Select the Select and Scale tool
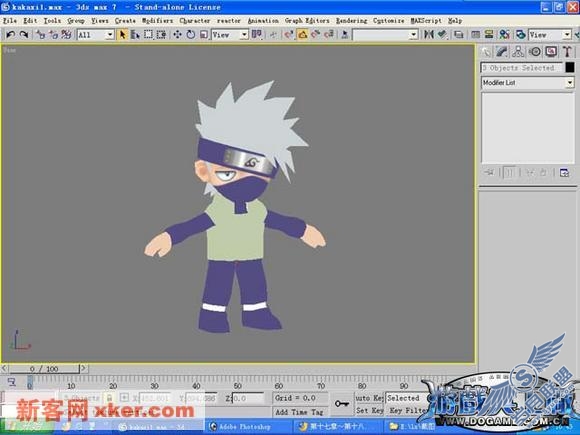The image size is (580, 435). [204, 35]
